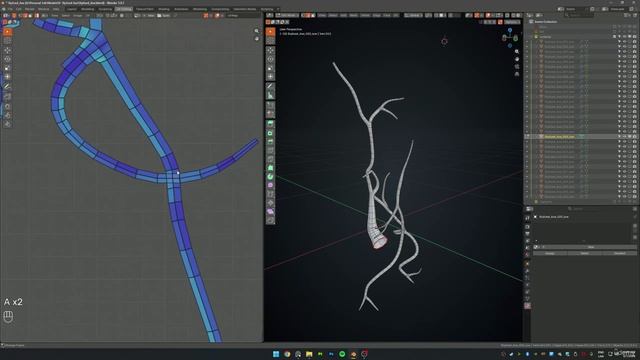
Task: Open the Object properties tab (orange square)
Action: coord(527,264)
